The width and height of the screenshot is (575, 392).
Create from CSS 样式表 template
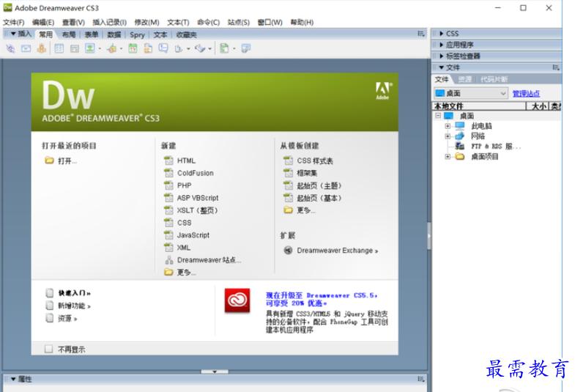click(x=315, y=160)
